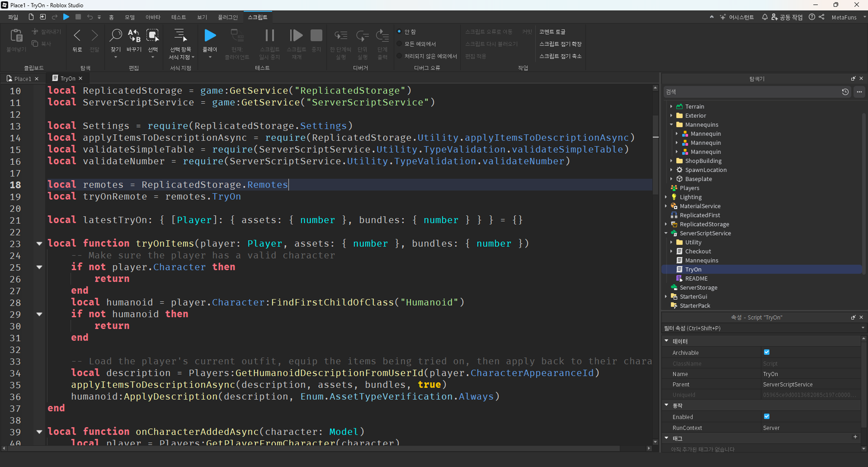
Task: Switch to the 모델 ribbon tab
Action: pyautogui.click(x=129, y=17)
